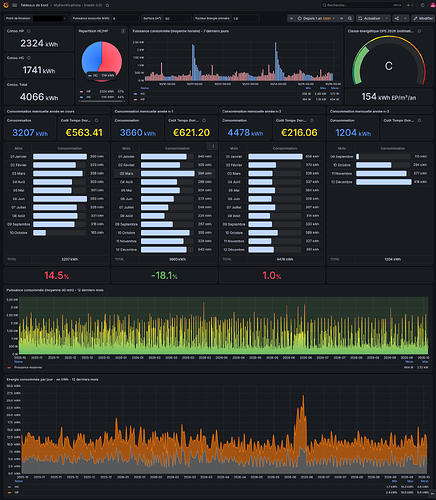Show info for Conso. HP panel
The width and height of the screenshot is (436, 500).
pos(29,31)
